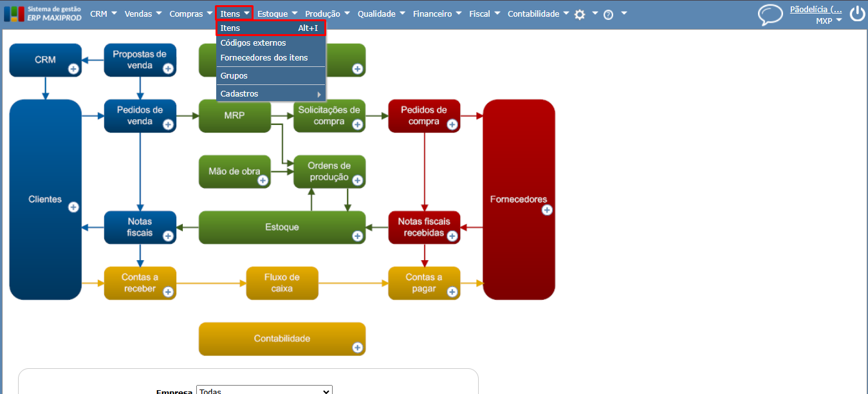Open the Pãodelícia user link

[x=816, y=9]
